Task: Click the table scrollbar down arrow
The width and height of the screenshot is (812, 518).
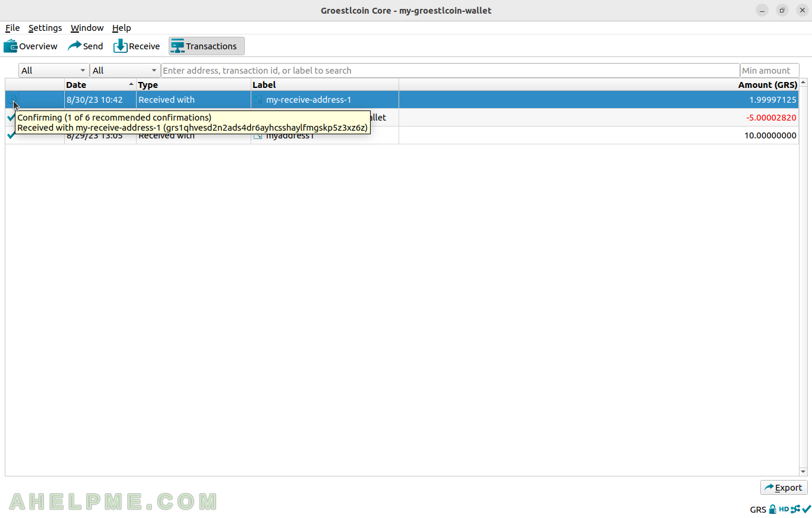Action: coord(803,472)
